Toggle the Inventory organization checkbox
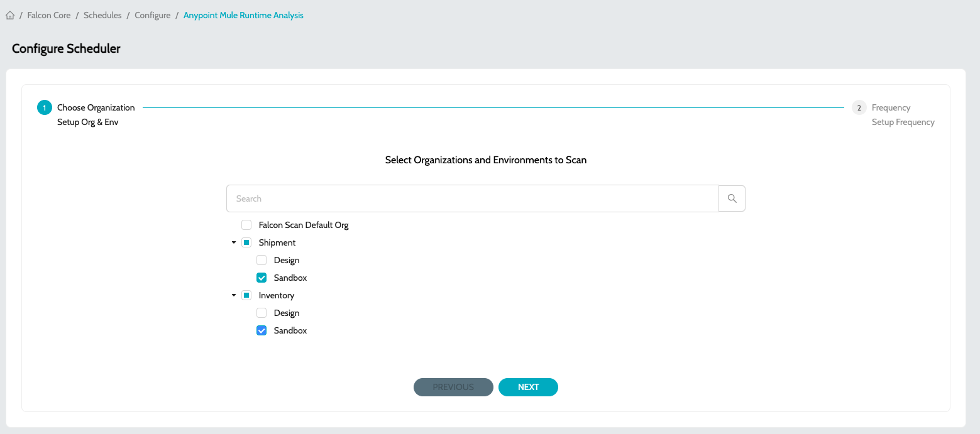 click(246, 295)
